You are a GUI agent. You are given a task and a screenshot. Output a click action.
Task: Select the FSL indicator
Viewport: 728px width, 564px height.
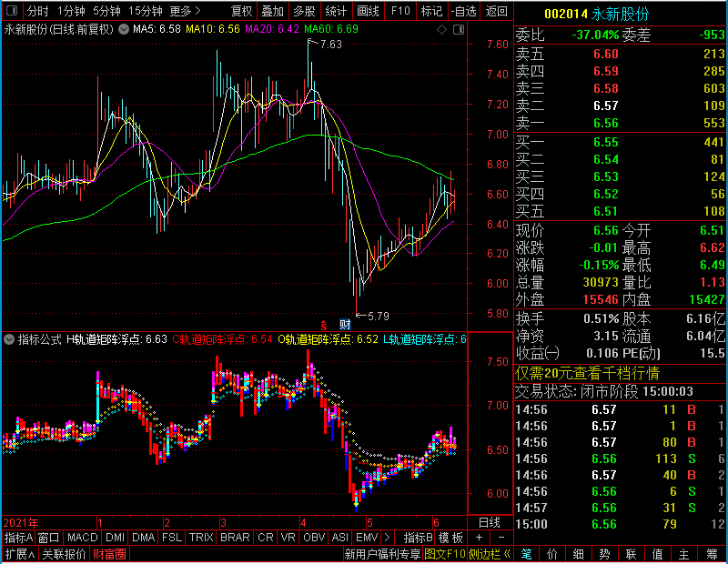tap(172, 538)
